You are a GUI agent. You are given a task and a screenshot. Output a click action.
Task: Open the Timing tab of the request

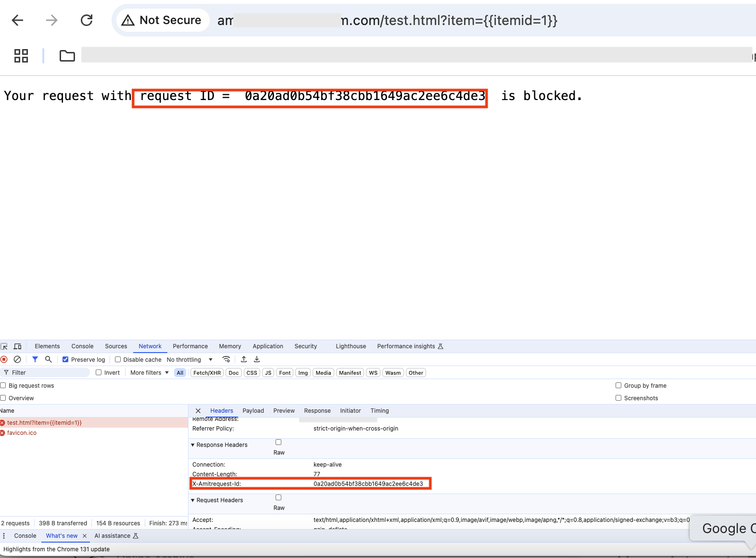(379, 411)
